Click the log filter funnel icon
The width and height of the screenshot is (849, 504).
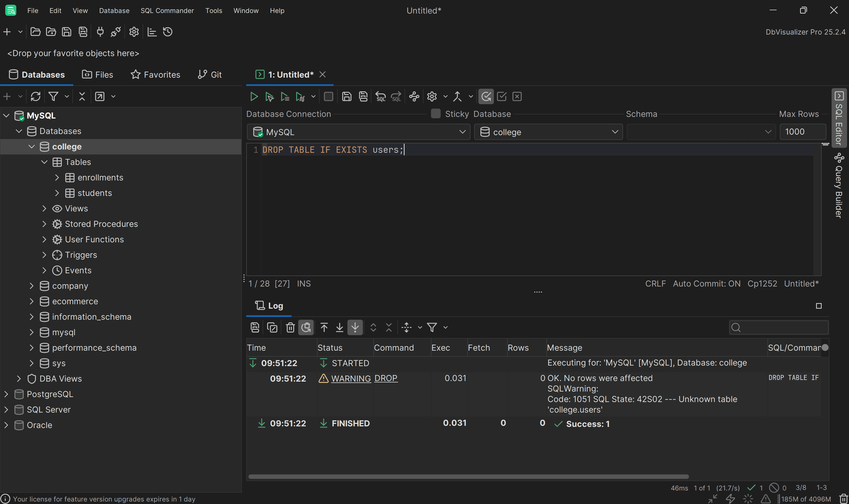(432, 327)
